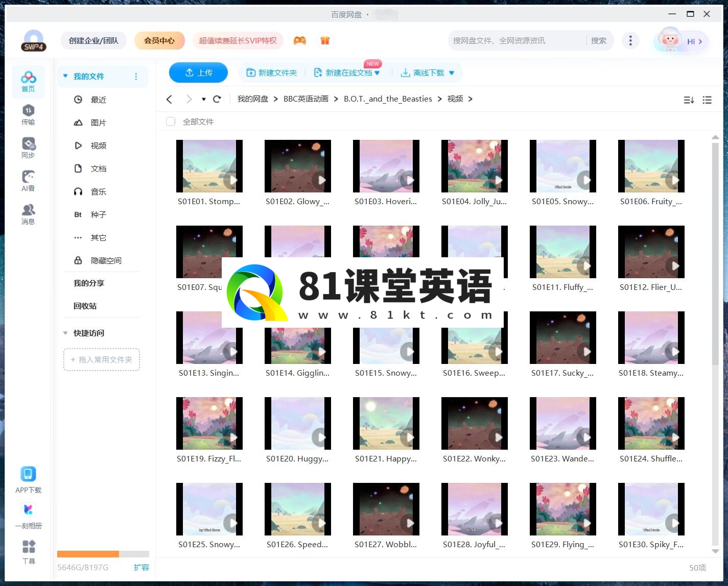Screen dimensions: 728x586
Task: Collapse the 快捷访问 section arrow
Action: 65,333
